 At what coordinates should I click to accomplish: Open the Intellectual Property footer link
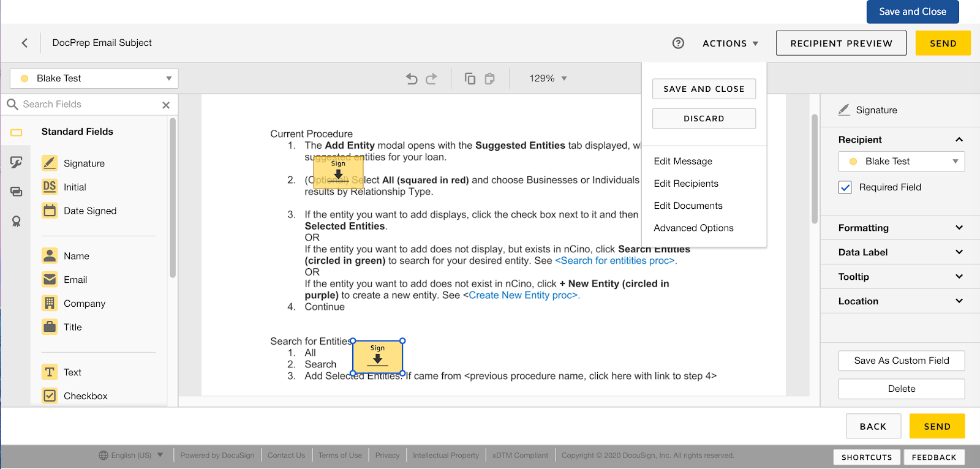446,456
